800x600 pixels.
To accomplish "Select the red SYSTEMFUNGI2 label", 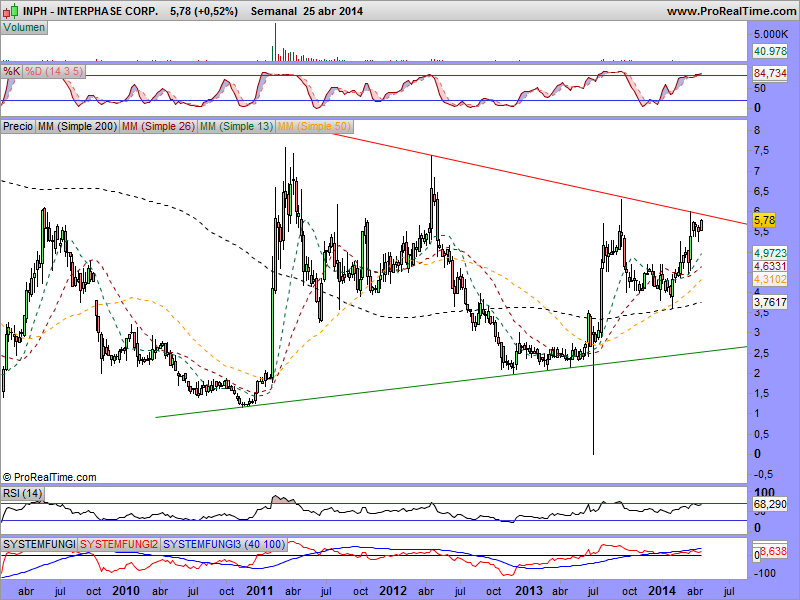I will pyautogui.click(x=119, y=544).
